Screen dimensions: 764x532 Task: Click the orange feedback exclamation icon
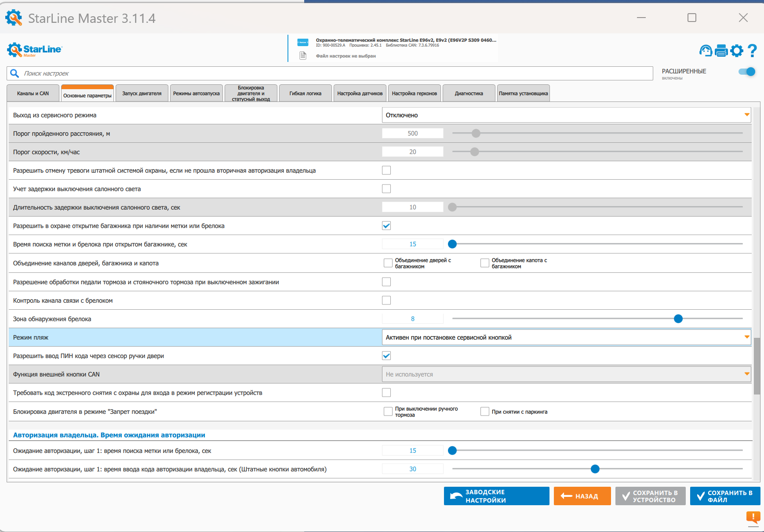tap(753, 518)
